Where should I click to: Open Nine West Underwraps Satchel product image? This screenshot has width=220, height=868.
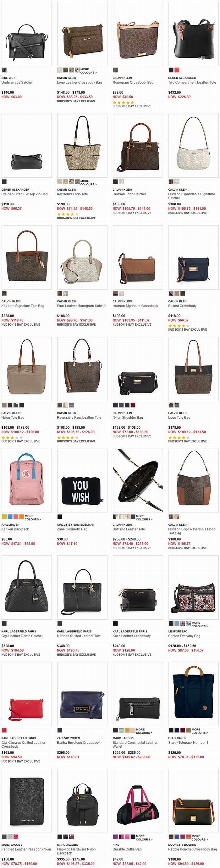(x=27, y=34)
